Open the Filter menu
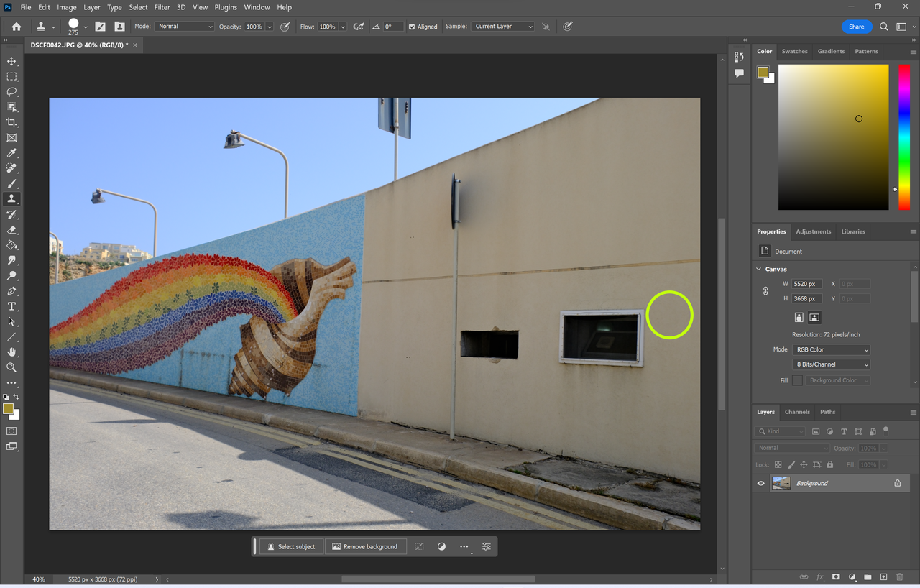920x588 pixels. pos(162,7)
